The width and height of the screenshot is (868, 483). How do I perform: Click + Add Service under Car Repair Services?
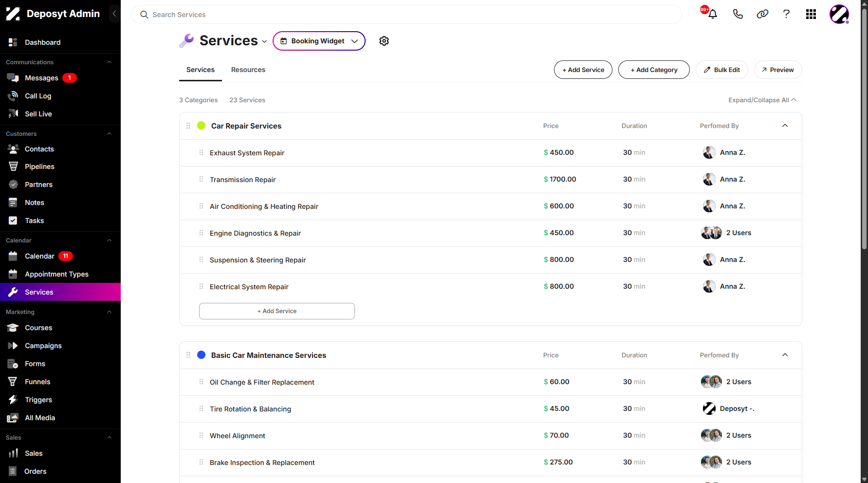277,311
